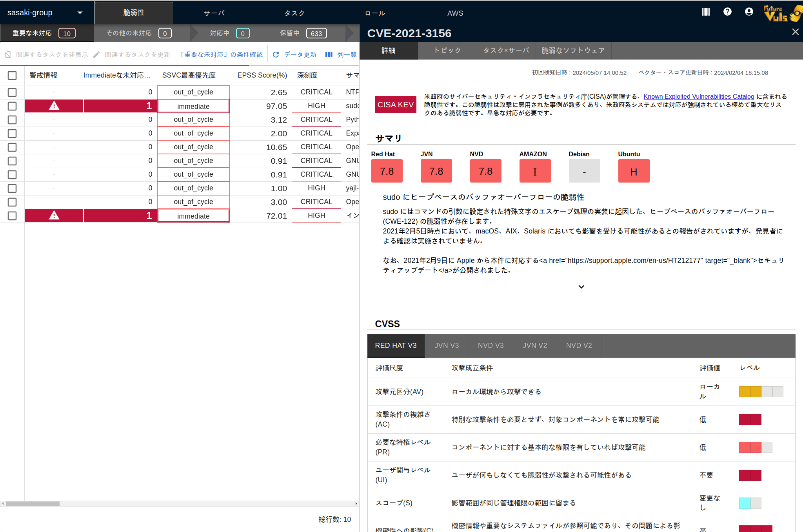Open the help icon in the top bar

727,12
